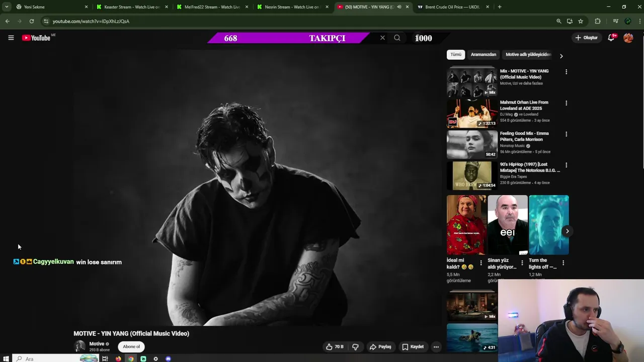Subscribe with the Abone ol button
This screenshot has width=644, height=362.
click(x=131, y=346)
